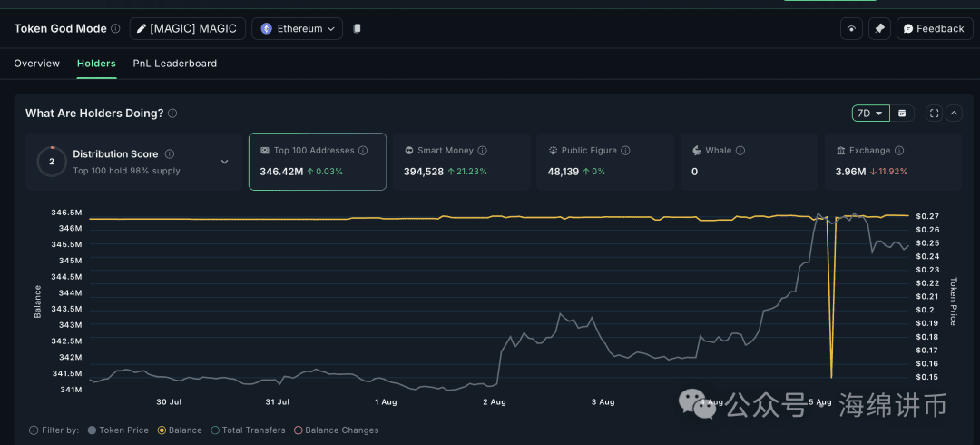
Task: Open the PnL Leaderboard tab
Action: click(175, 64)
